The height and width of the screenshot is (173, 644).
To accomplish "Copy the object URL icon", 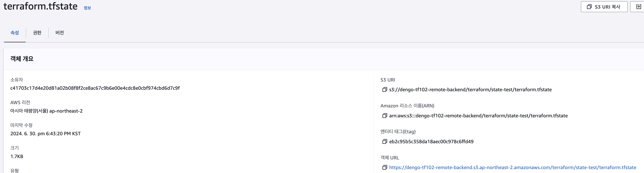I will [384, 168].
